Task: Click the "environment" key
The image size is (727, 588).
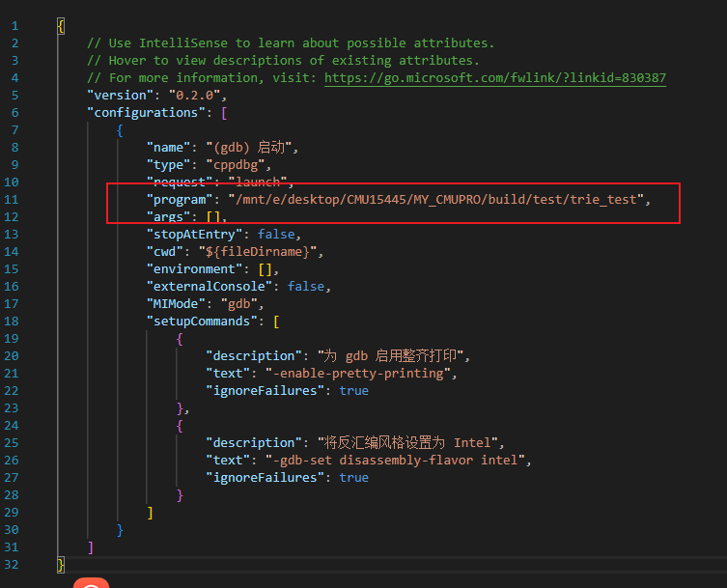Action: [195, 269]
